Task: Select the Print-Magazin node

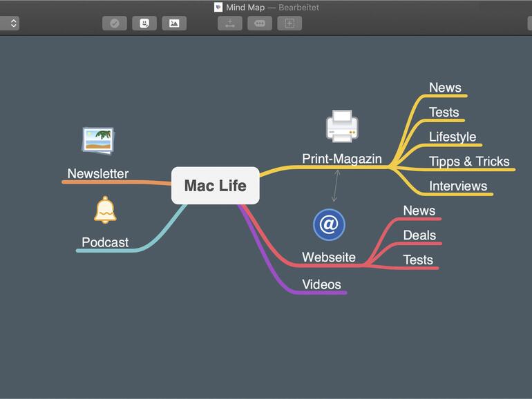Action: coord(342,159)
